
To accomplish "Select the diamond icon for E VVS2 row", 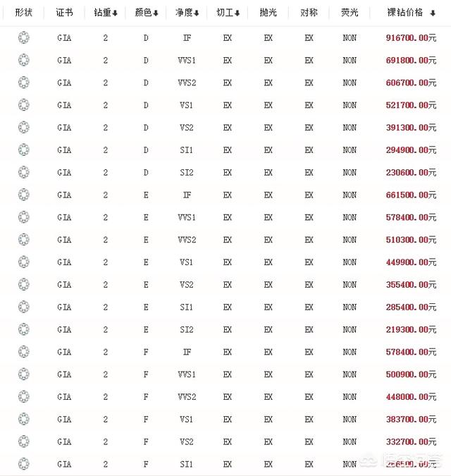I will tap(24, 240).
